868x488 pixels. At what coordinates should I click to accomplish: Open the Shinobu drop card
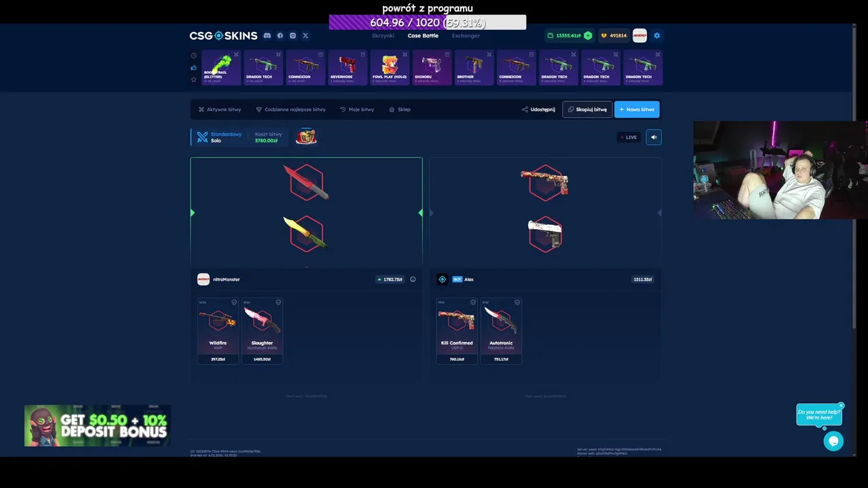(x=431, y=68)
